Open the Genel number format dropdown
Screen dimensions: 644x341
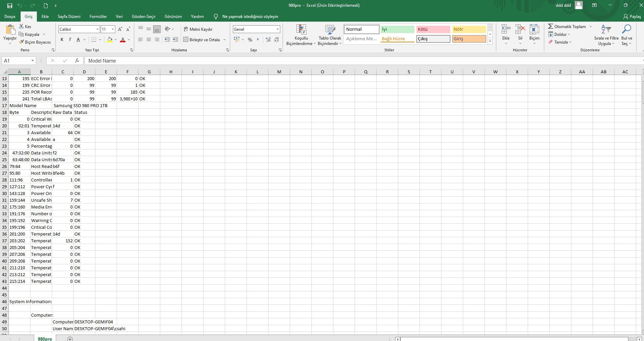point(278,29)
